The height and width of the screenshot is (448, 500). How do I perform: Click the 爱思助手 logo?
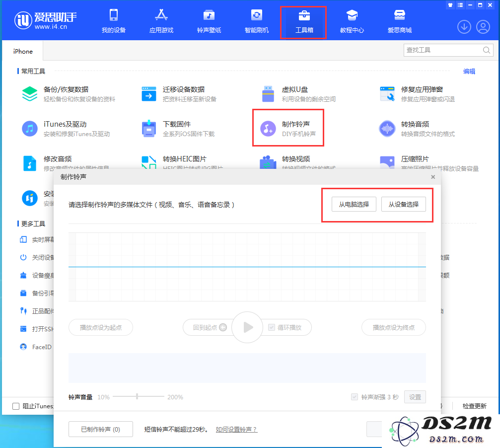pos(46,20)
